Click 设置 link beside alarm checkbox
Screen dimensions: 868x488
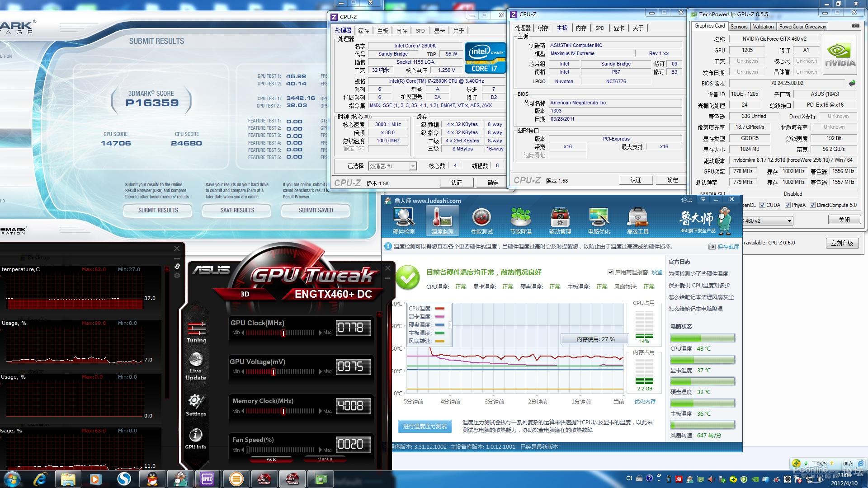656,272
